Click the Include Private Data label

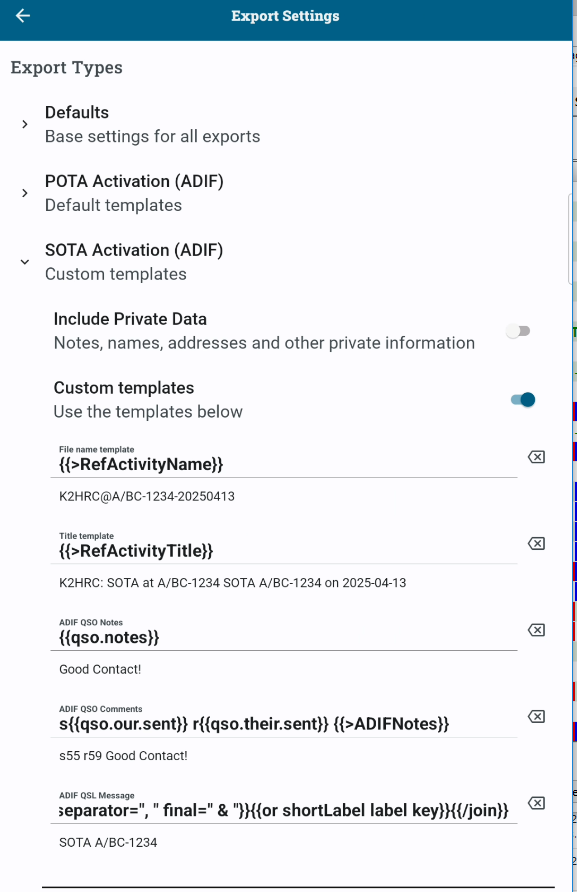[130, 319]
